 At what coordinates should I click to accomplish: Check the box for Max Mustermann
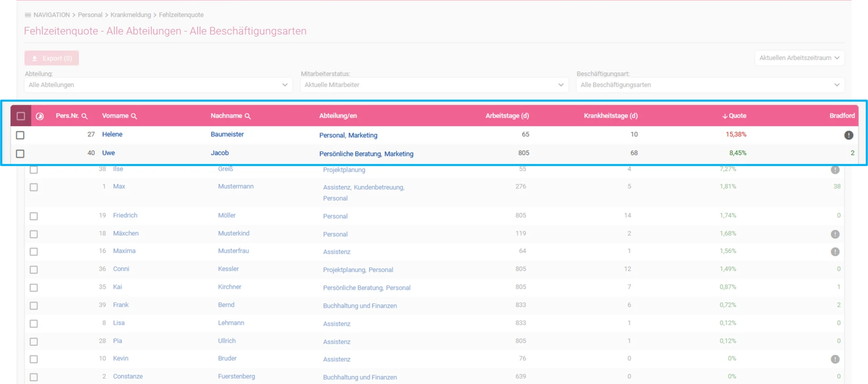[34, 187]
